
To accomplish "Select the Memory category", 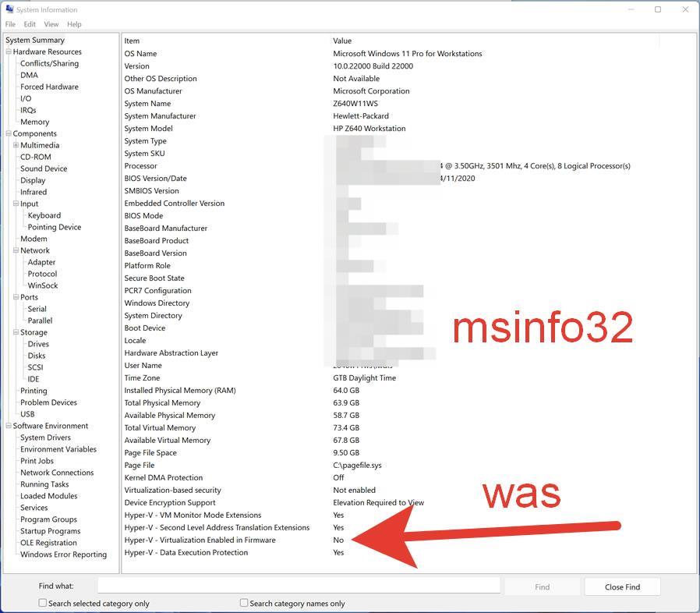I will click(x=35, y=122).
